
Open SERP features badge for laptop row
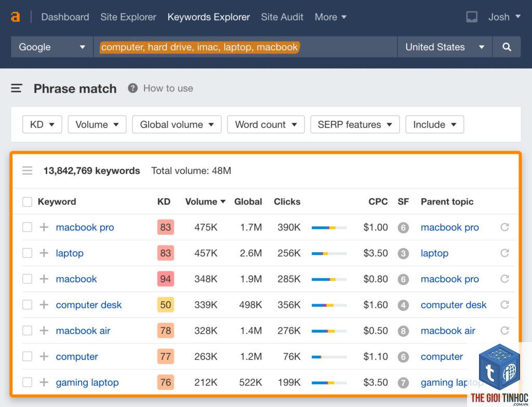(403, 253)
